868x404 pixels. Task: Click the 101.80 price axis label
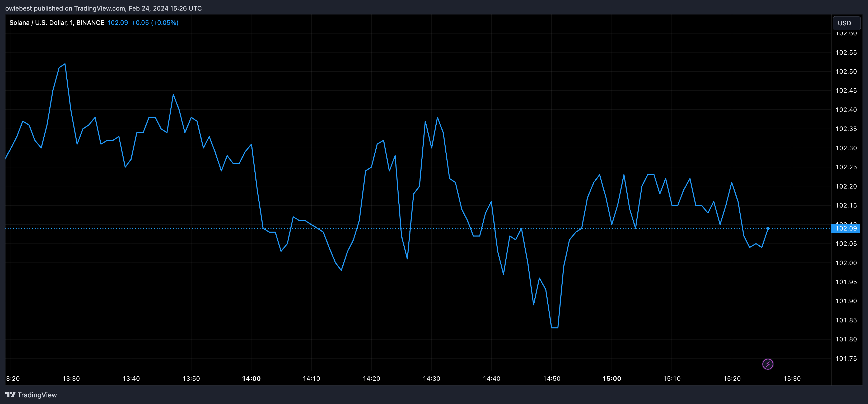(846, 339)
